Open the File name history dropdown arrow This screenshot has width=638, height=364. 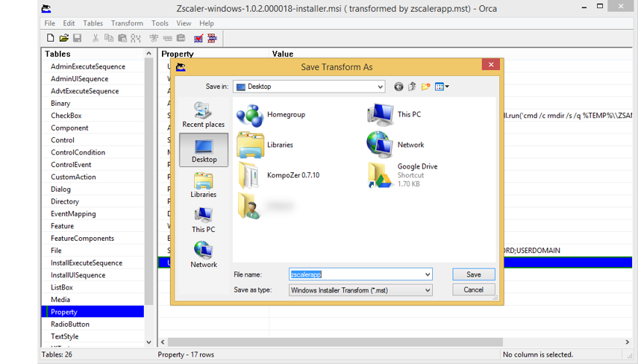coord(427,274)
